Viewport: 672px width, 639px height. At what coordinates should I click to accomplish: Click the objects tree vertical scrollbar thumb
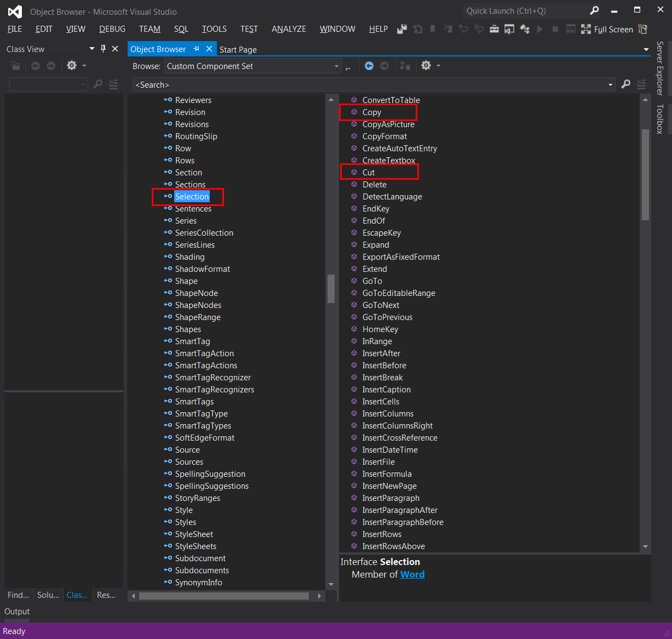[331, 288]
